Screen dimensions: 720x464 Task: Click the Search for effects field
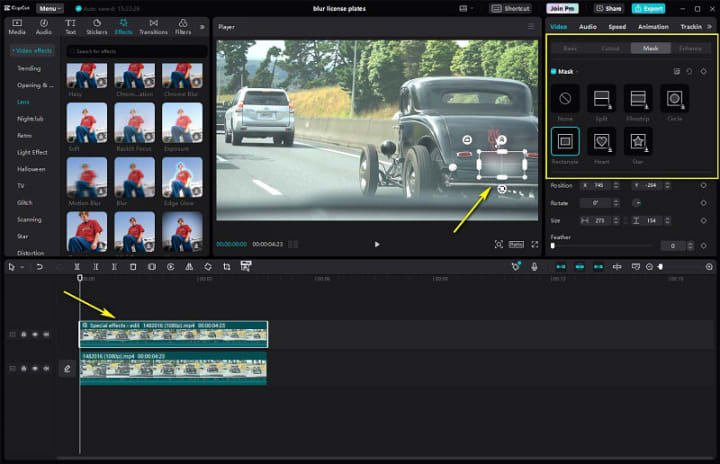(x=137, y=51)
